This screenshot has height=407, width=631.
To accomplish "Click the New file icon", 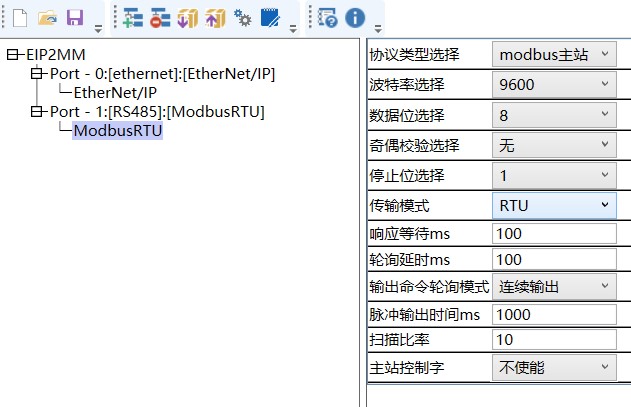I will pyautogui.click(x=19, y=18).
